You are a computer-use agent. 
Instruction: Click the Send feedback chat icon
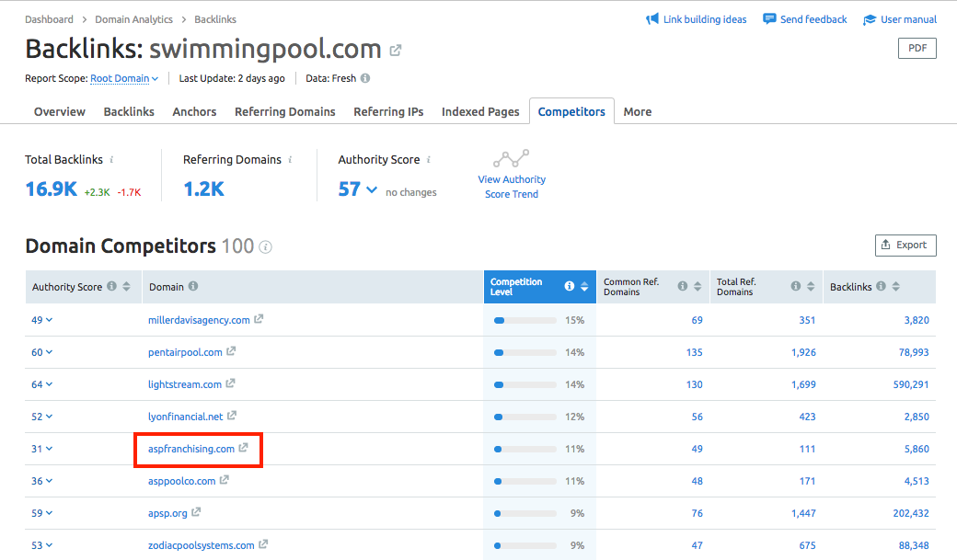coord(769,19)
